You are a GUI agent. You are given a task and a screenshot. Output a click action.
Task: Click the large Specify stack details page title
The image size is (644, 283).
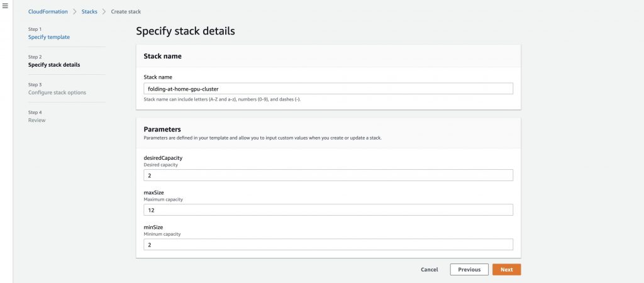click(186, 31)
